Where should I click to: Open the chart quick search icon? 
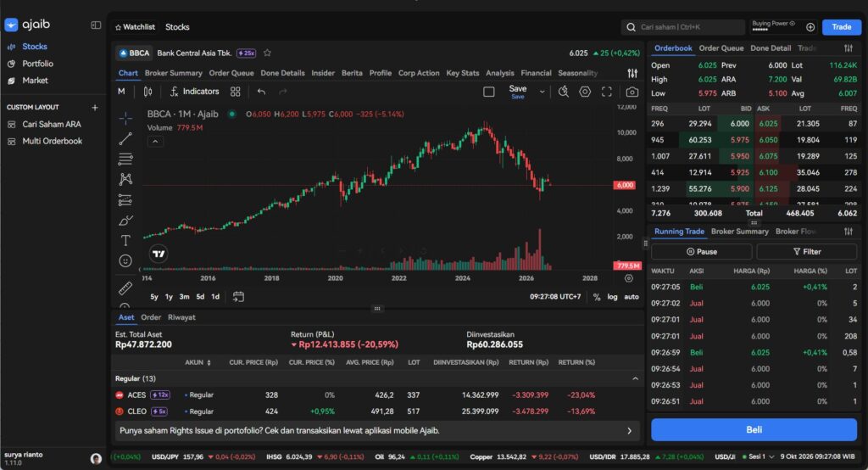pos(564,92)
